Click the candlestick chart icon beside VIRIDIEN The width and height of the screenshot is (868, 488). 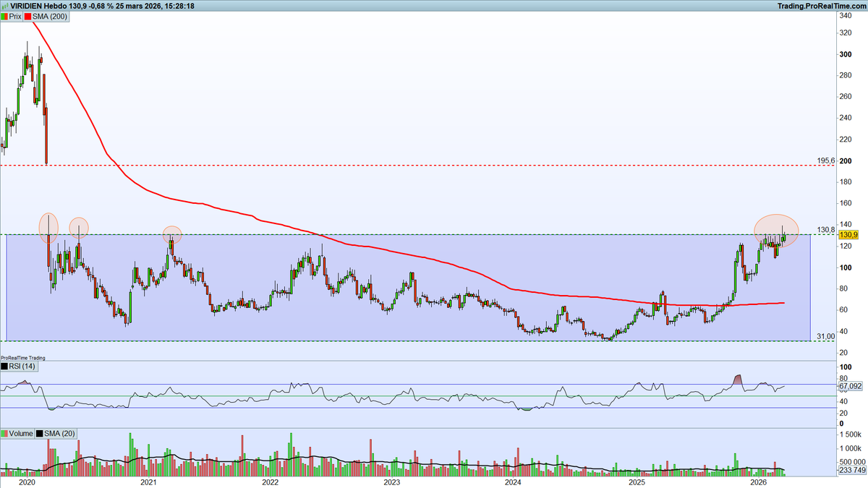[5, 5]
